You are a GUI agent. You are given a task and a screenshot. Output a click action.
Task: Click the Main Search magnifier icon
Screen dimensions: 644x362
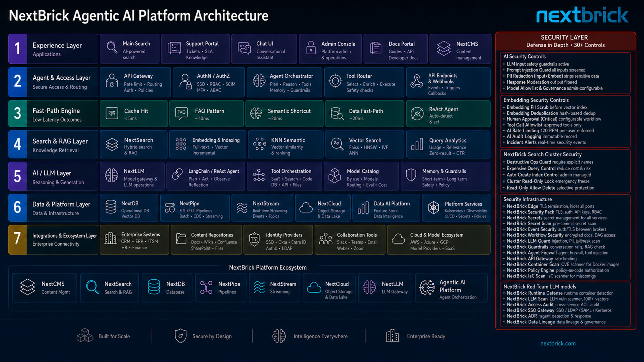(112, 47)
